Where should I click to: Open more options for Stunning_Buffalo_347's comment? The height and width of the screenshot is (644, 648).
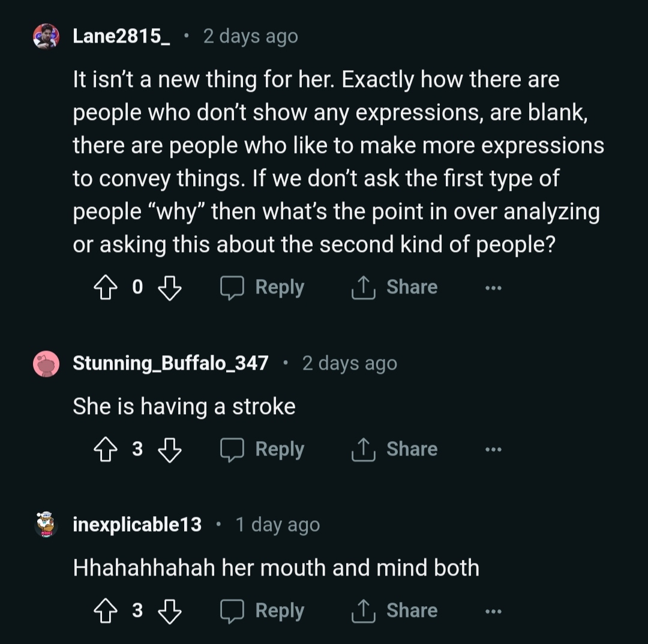[x=493, y=450]
